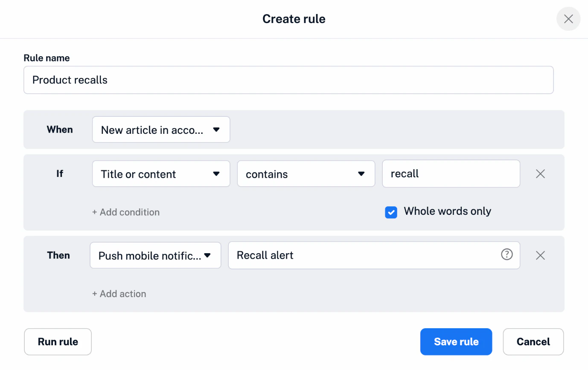Remove the recall condition row

point(540,174)
